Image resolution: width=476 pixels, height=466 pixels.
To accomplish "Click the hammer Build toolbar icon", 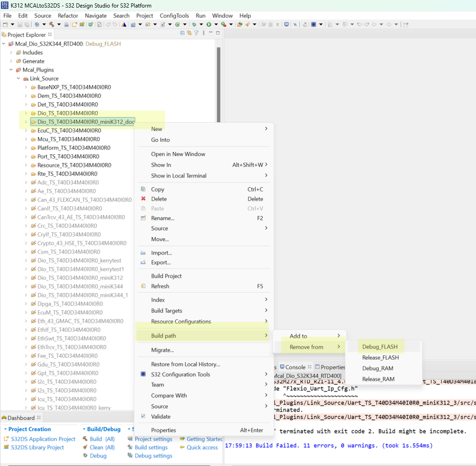I will pyautogui.click(x=51, y=25).
